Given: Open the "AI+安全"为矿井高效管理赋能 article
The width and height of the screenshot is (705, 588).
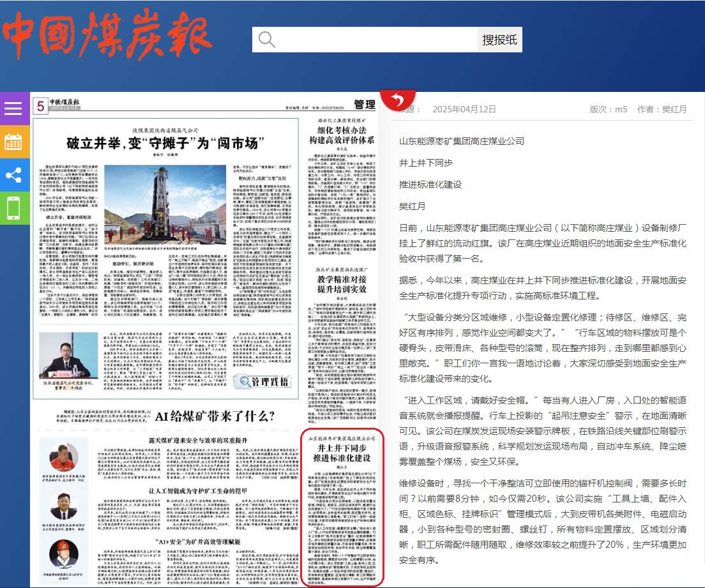Looking at the screenshot, I should coord(198,541).
